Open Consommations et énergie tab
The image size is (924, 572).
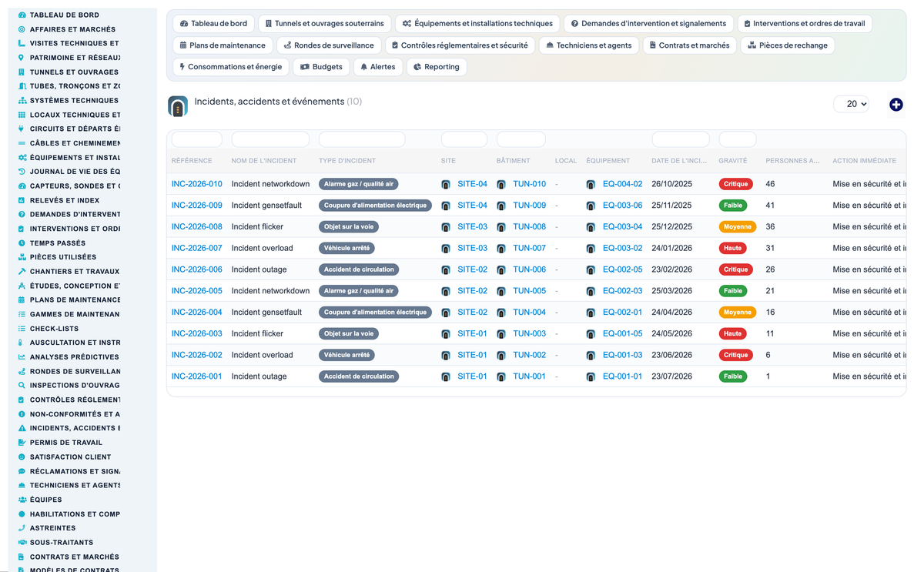pyautogui.click(x=231, y=67)
